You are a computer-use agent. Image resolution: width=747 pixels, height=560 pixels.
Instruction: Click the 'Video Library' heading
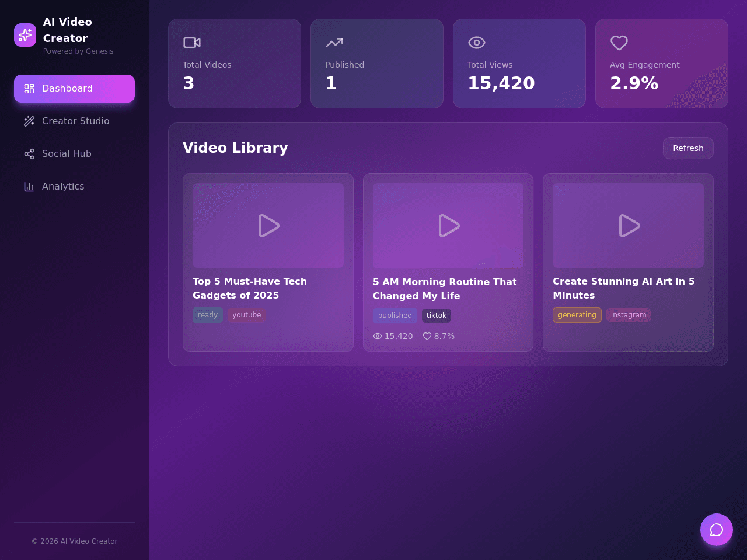pyautogui.click(x=235, y=148)
